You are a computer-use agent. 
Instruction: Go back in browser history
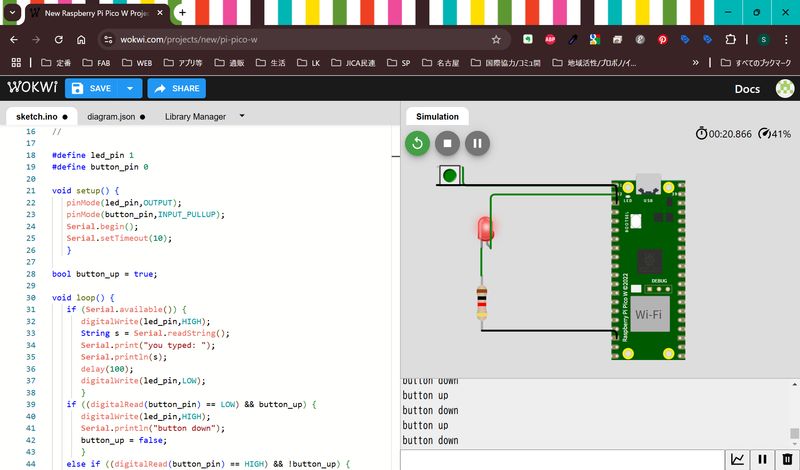[x=14, y=39]
